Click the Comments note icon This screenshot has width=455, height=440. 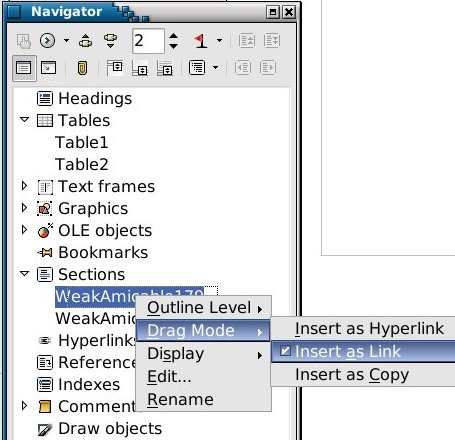tap(45, 407)
